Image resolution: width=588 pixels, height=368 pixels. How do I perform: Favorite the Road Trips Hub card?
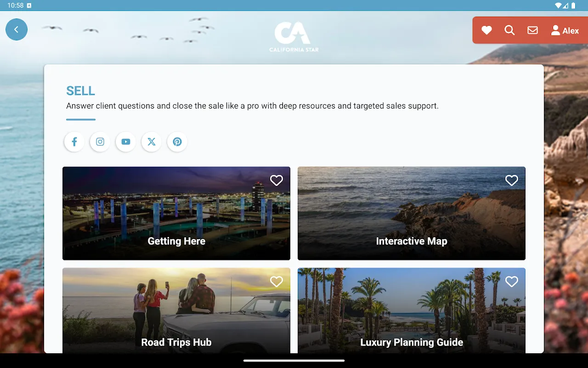point(277,282)
